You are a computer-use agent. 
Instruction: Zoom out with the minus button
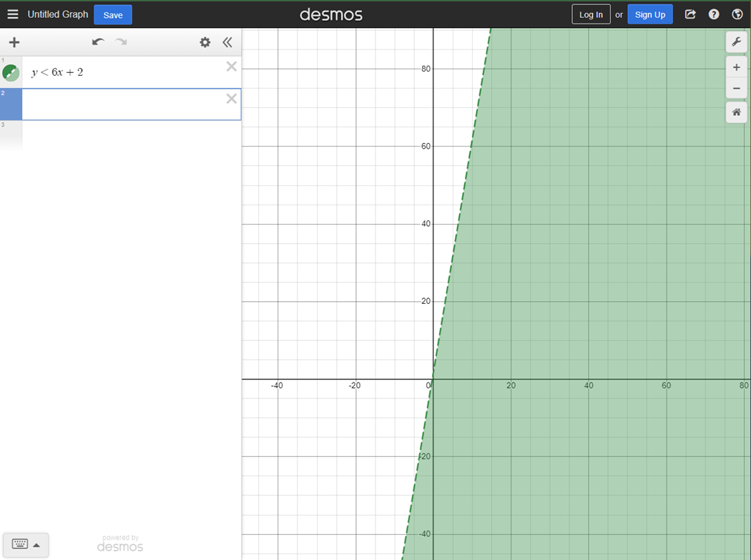[x=737, y=88]
